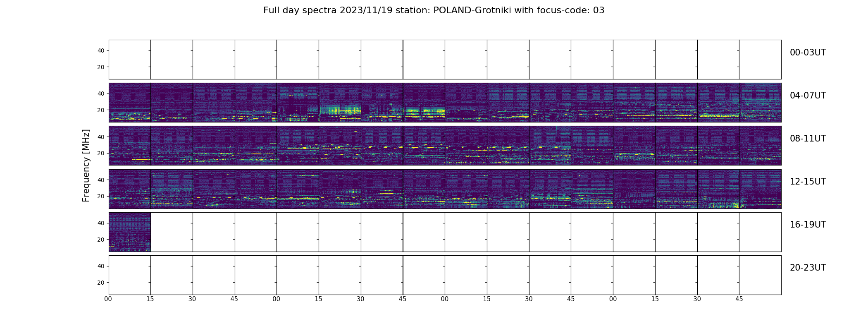Click the 40 MHz tick of the 16-19UT row
This screenshot has width=868, height=331.
100,223
